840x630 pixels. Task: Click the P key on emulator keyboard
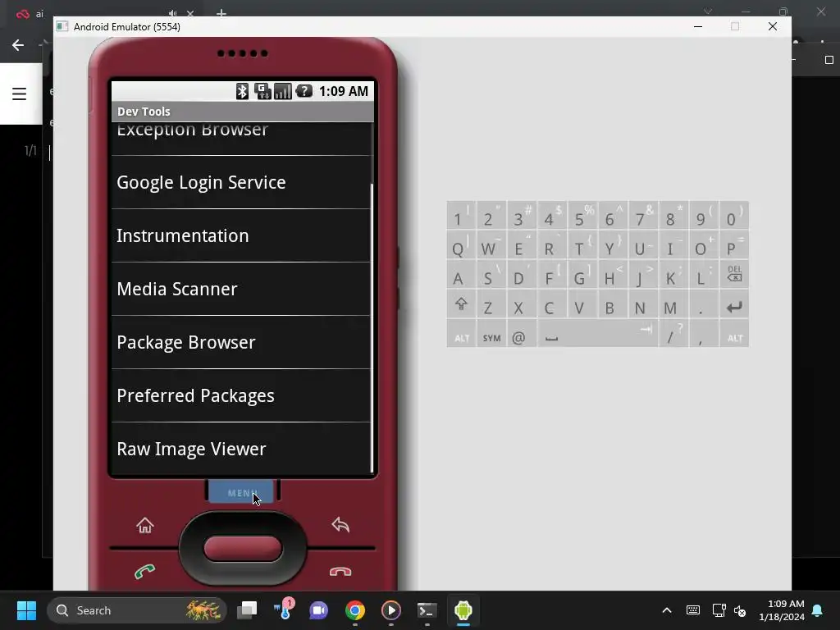734,245
